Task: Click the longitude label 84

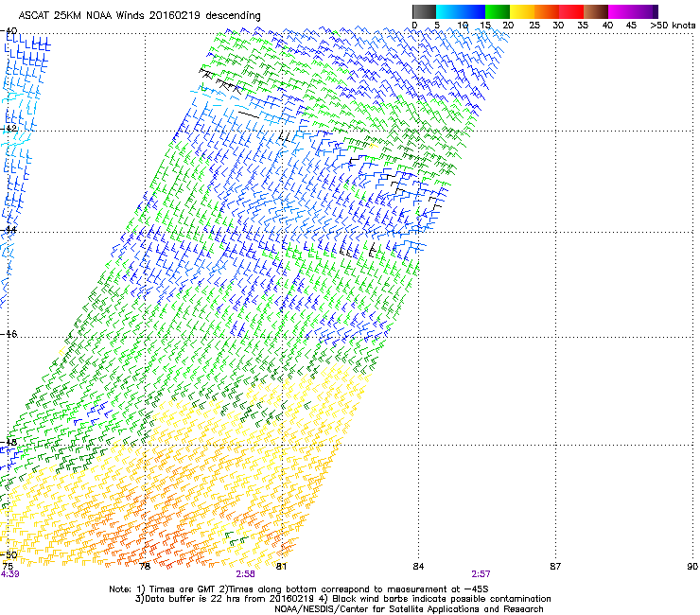Action: 418,567
